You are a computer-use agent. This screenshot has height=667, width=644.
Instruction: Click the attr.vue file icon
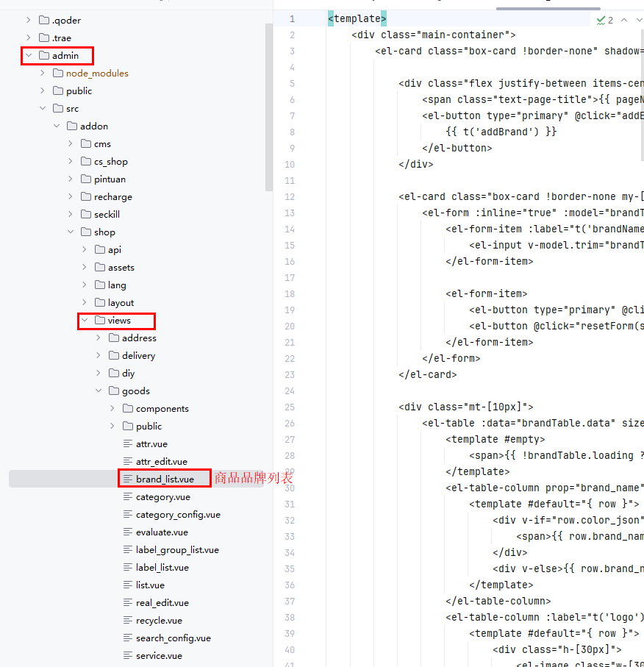128,444
